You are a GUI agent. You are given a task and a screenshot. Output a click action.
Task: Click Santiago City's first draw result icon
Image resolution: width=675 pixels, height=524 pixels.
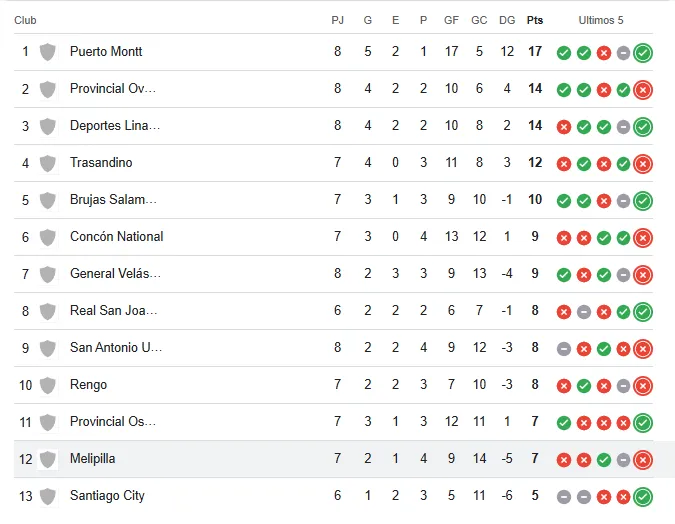[564, 497]
